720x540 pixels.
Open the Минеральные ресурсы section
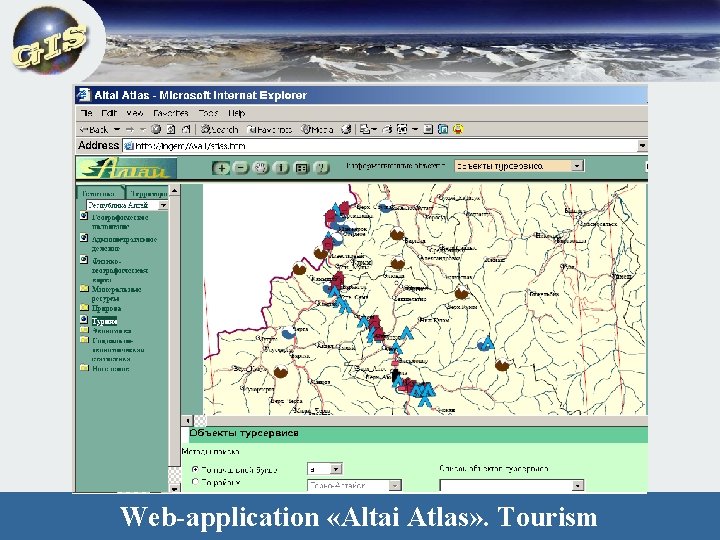[117, 293]
